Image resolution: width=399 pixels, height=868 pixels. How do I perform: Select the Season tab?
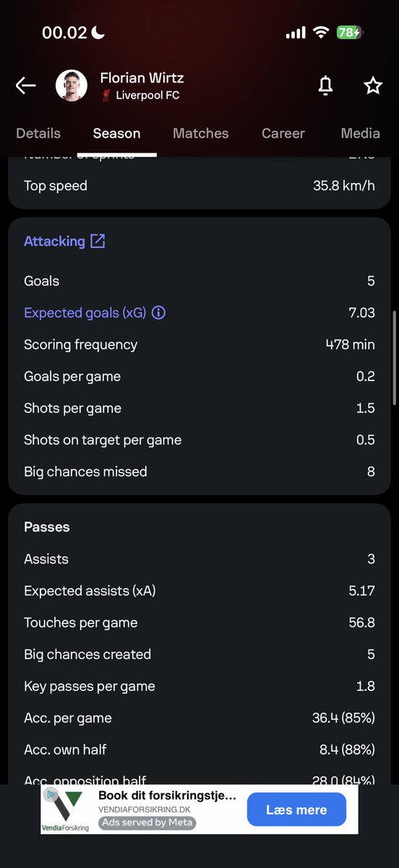pos(116,133)
